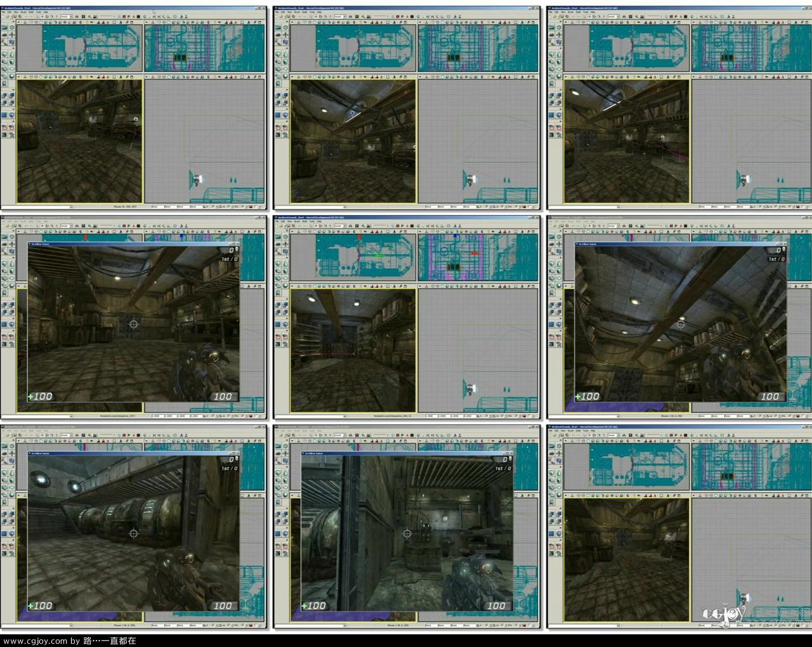This screenshot has width=812, height=647.
Task: Open View menu in top-right screenshot
Action: (x=564, y=12)
